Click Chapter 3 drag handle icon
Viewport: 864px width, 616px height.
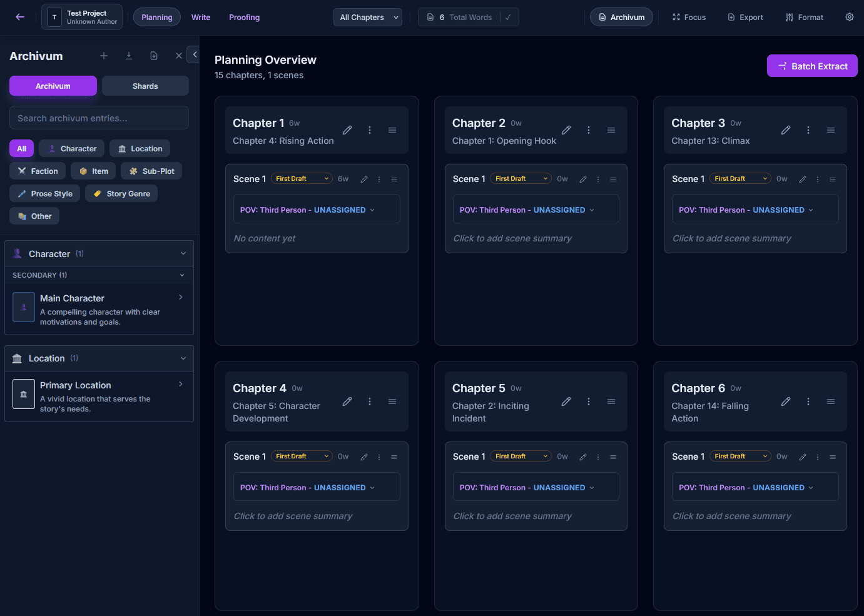click(831, 130)
